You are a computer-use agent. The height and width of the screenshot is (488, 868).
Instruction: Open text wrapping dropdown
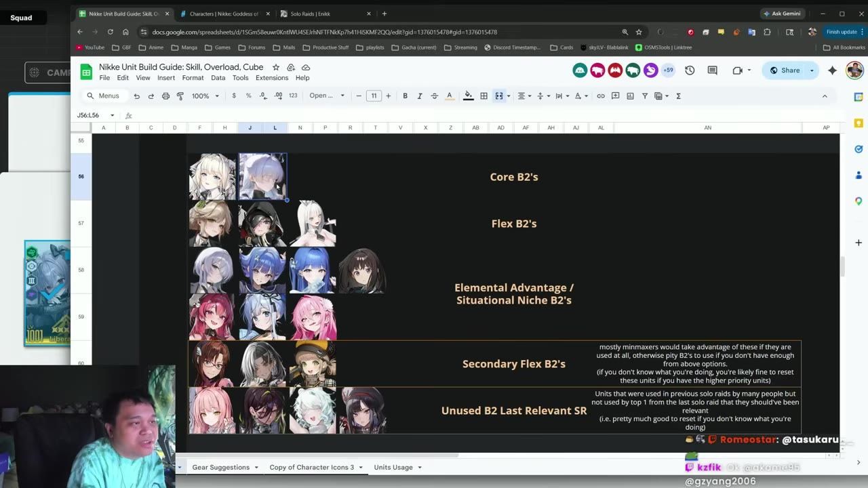pos(562,96)
